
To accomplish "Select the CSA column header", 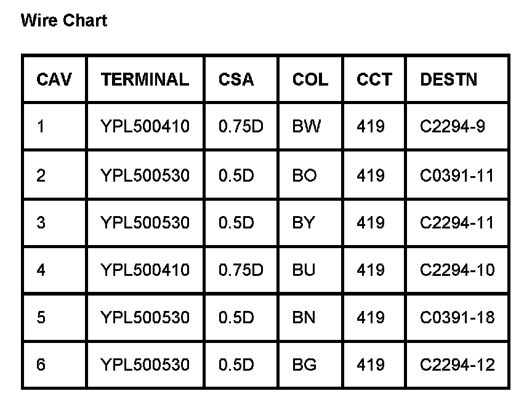I will [x=236, y=79].
